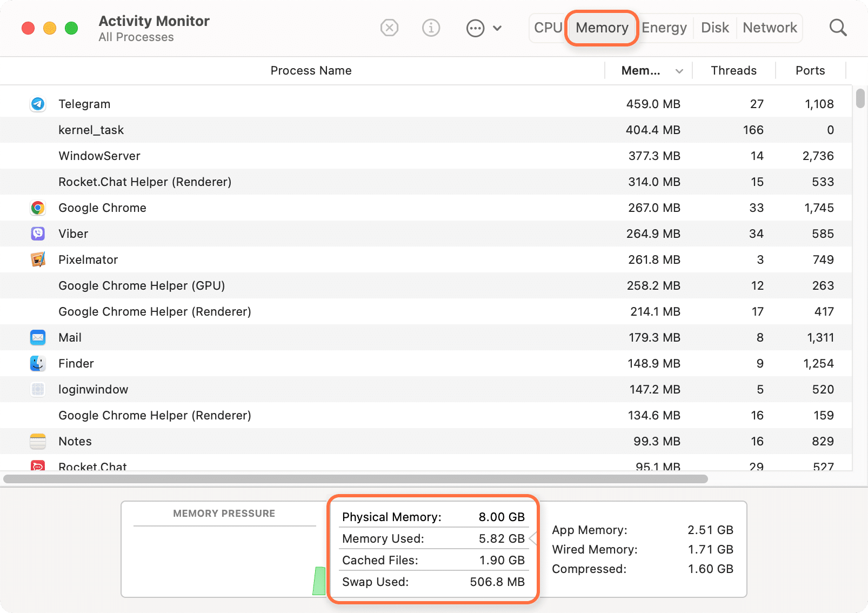The width and height of the screenshot is (868, 613).
Task: Click the Rocket.Chat app icon
Action: coord(38,465)
